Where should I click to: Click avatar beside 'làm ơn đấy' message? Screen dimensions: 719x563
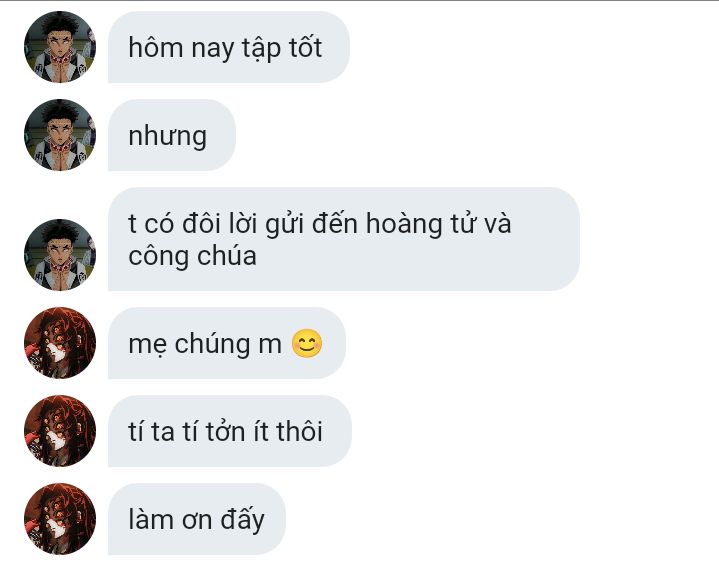[x=60, y=519]
